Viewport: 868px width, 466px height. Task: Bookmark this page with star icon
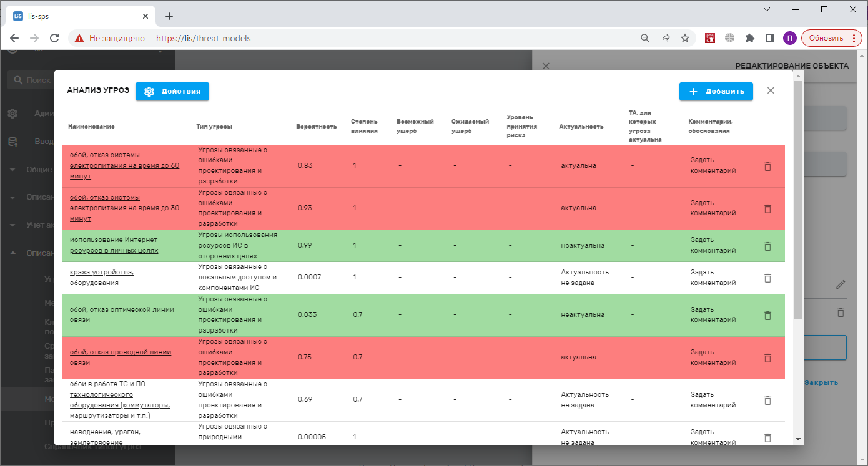coord(685,38)
